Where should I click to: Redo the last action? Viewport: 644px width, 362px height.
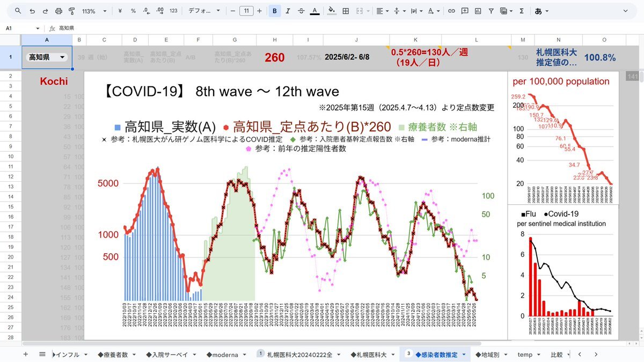coord(45,11)
